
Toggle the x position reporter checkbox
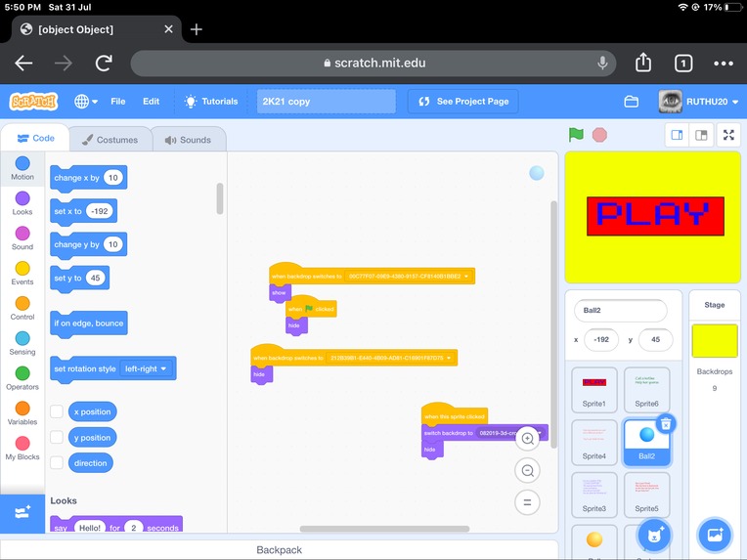coord(57,411)
